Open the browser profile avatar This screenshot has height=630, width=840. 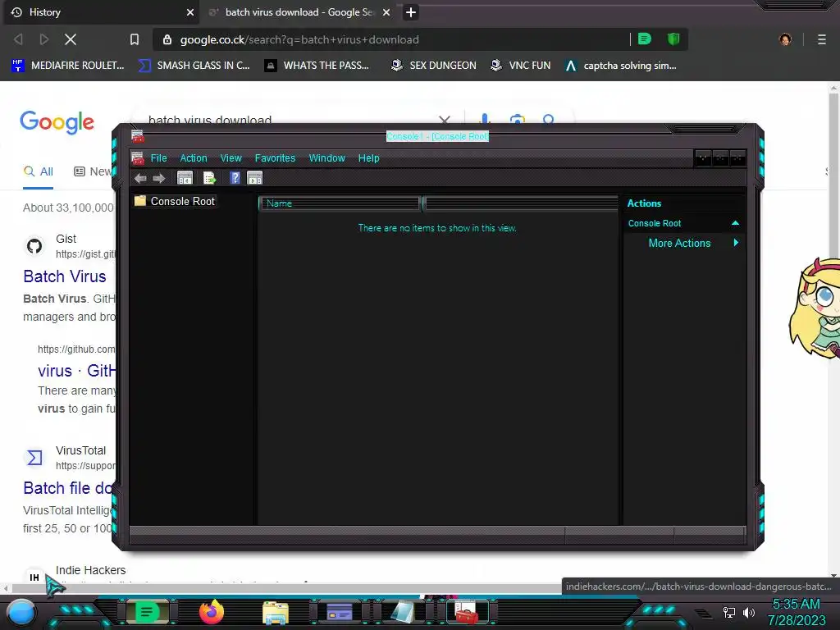pos(785,39)
